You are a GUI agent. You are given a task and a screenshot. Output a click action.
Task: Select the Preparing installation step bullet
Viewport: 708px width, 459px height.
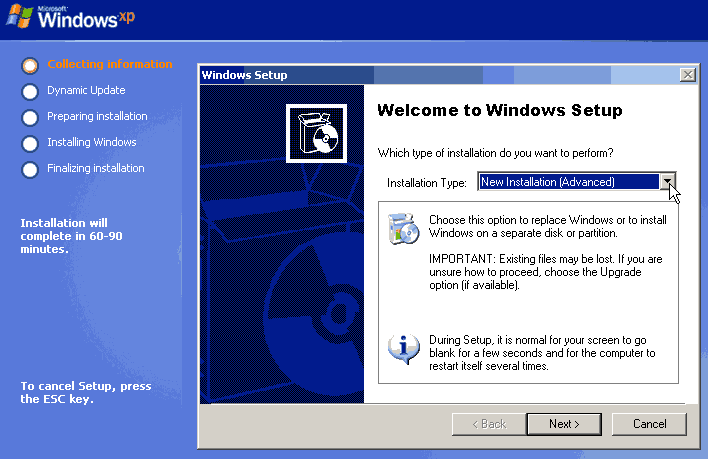[30, 118]
